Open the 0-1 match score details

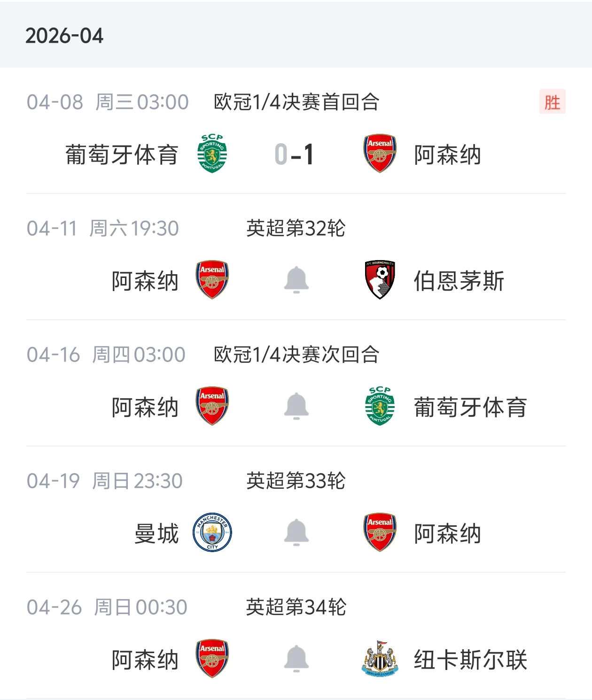click(294, 154)
